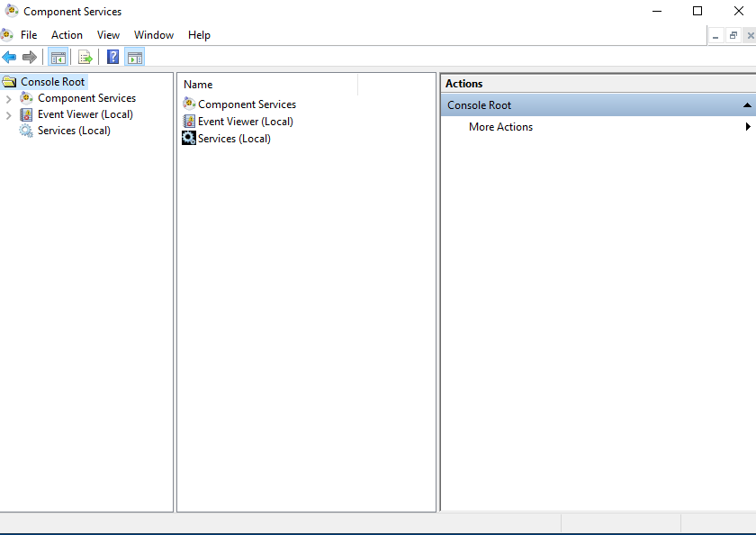This screenshot has width=756, height=535.
Task: Select Component Services text in center list
Action: pyautogui.click(x=247, y=104)
